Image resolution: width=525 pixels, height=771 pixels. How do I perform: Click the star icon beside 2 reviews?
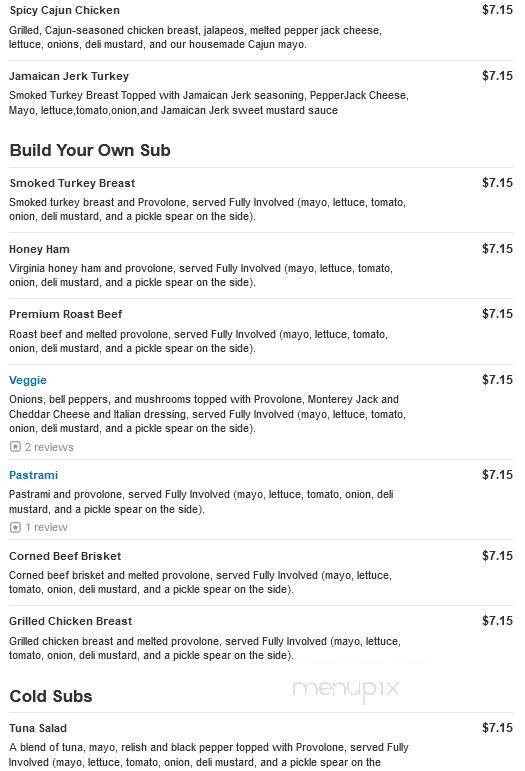15,447
